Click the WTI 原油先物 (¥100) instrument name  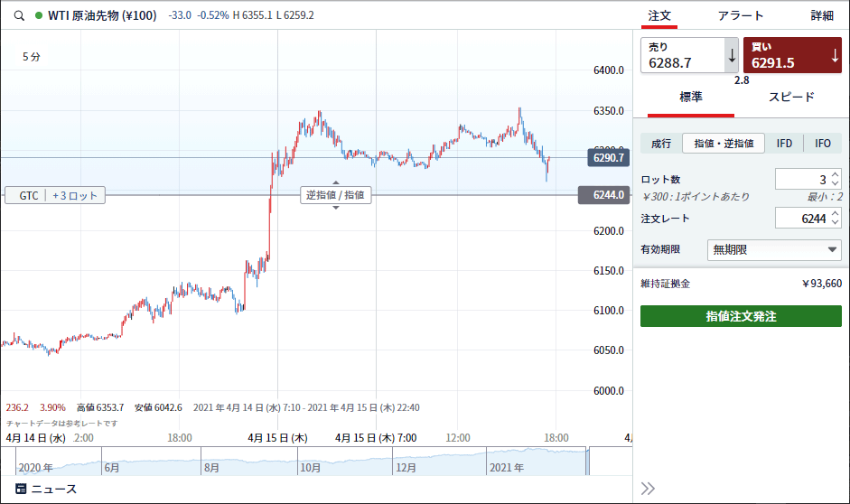point(102,15)
